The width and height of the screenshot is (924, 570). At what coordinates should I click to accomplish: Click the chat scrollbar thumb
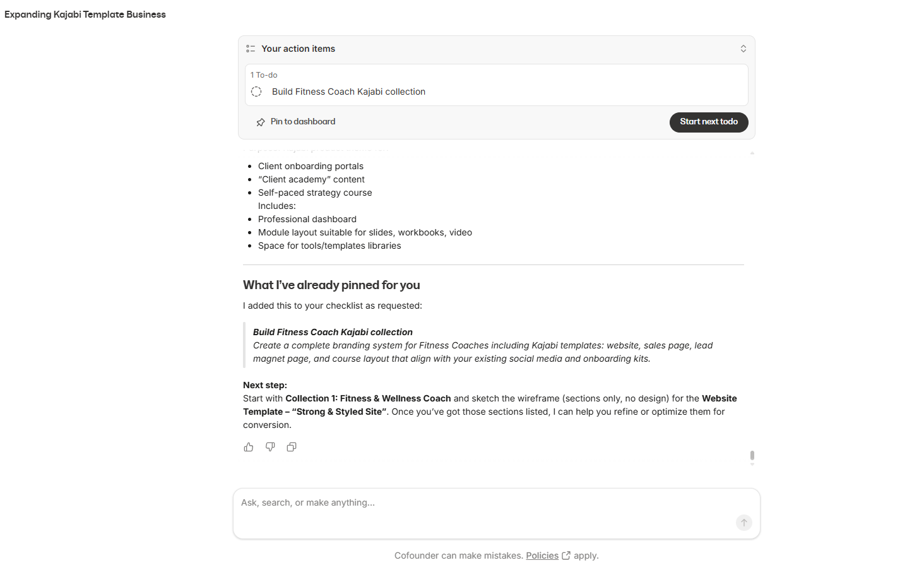click(x=752, y=455)
